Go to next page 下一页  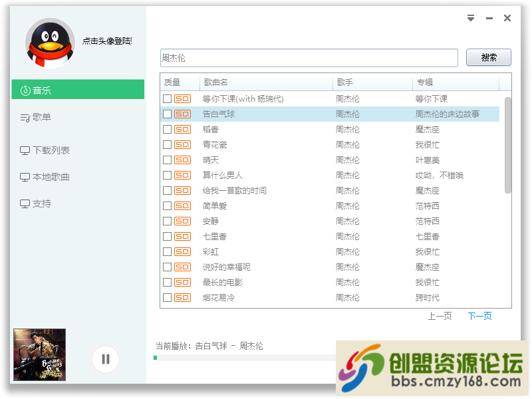[x=479, y=317]
